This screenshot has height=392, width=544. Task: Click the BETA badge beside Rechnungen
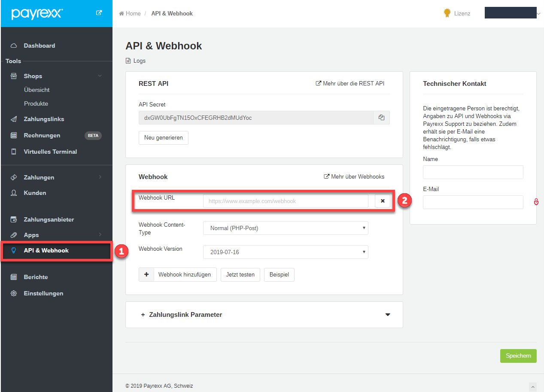click(93, 135)
